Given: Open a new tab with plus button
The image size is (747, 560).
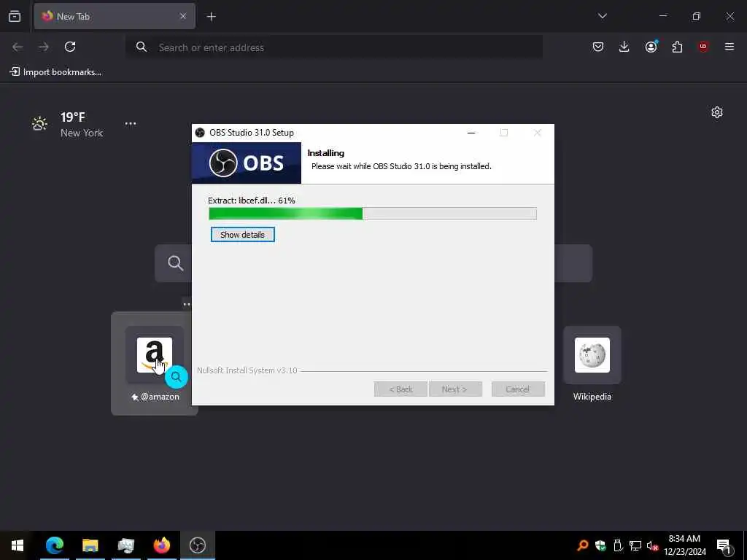Looking at the screenshot, I should coord(211,17).
